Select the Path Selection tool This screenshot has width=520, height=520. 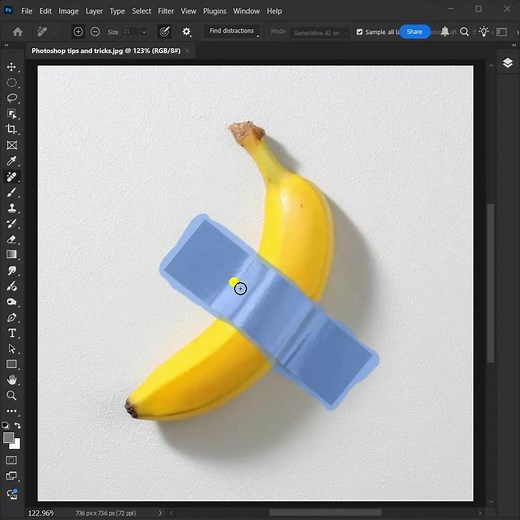(x=12, y=349)
